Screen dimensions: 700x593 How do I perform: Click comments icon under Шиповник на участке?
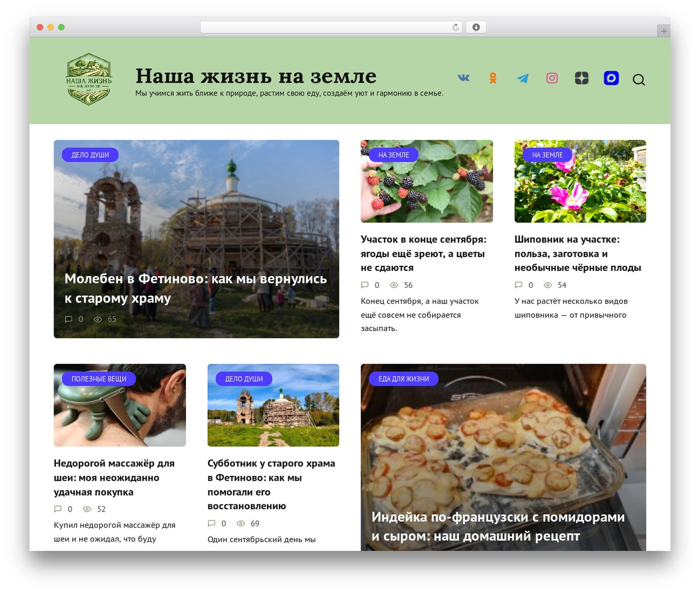tap(518, 285)
